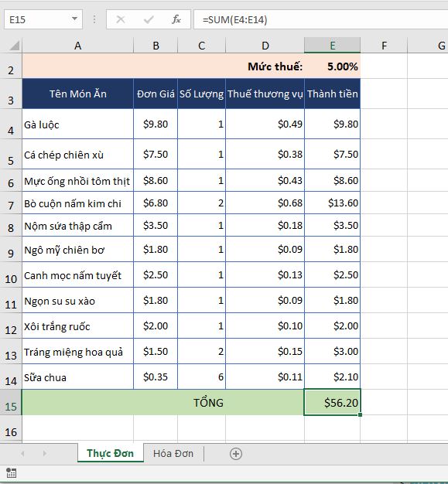Add a new sheet with plus icon
The image size is (448, 484).
coord(236,454)
